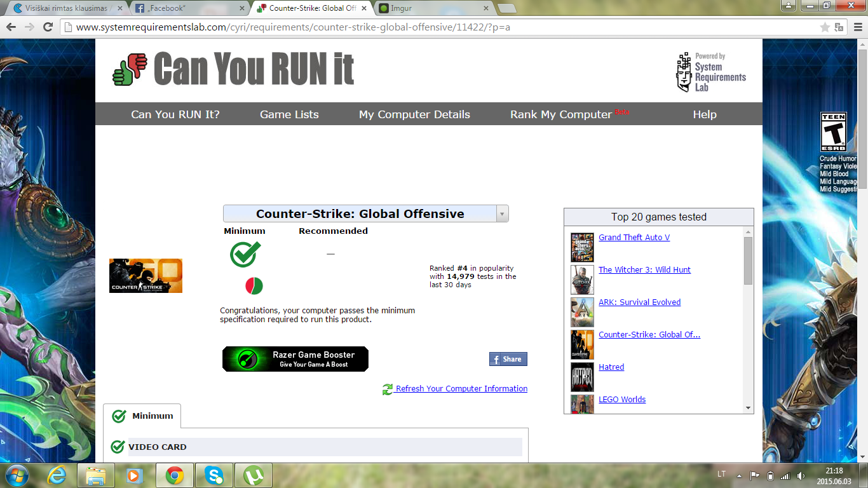Click the Top 20 games list scrollbar thumb
This screenshot has height=488, width=868.
[x=748, y=261]
